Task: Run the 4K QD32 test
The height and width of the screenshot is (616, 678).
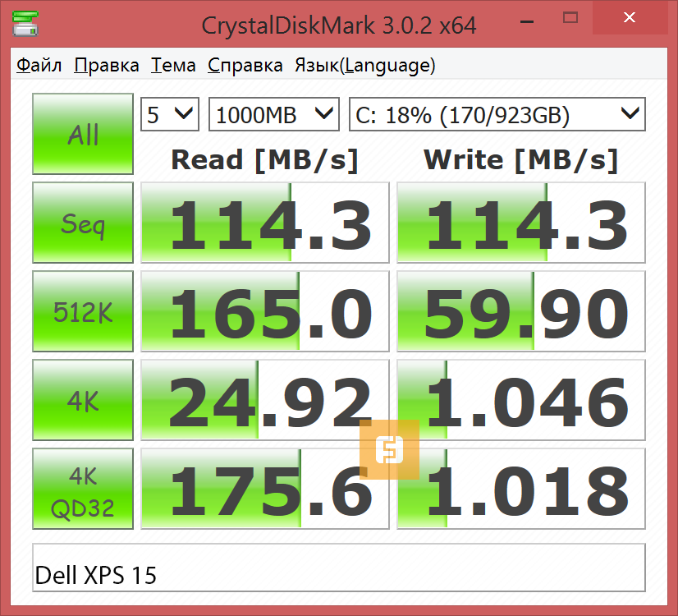Action: coord(82,489)
